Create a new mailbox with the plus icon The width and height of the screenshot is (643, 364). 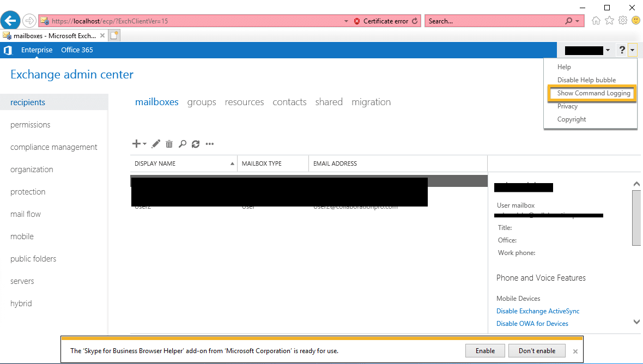[135, 143]
